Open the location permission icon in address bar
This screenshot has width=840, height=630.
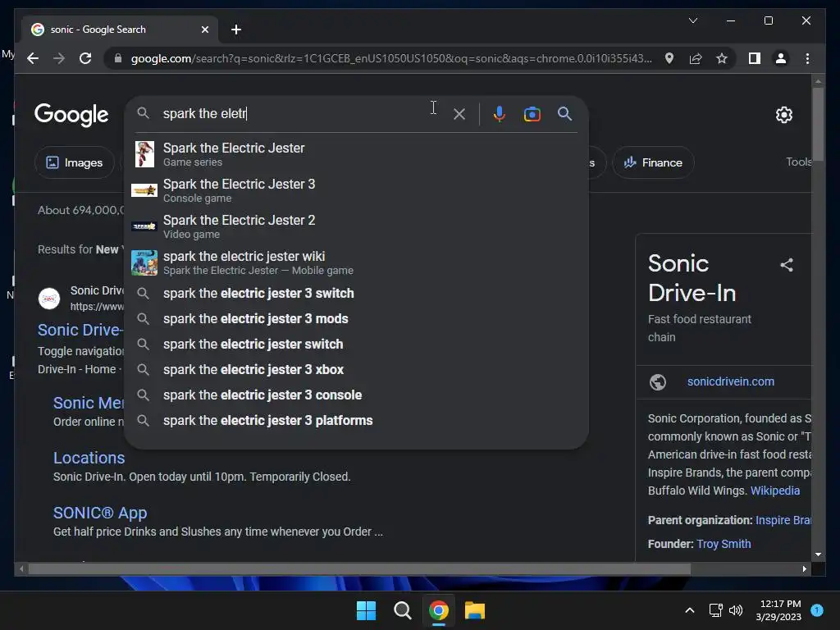point(669,58)
